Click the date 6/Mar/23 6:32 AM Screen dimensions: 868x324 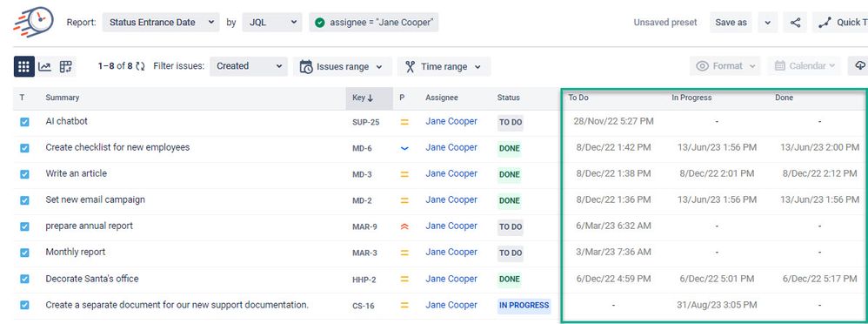coord(613,226)
